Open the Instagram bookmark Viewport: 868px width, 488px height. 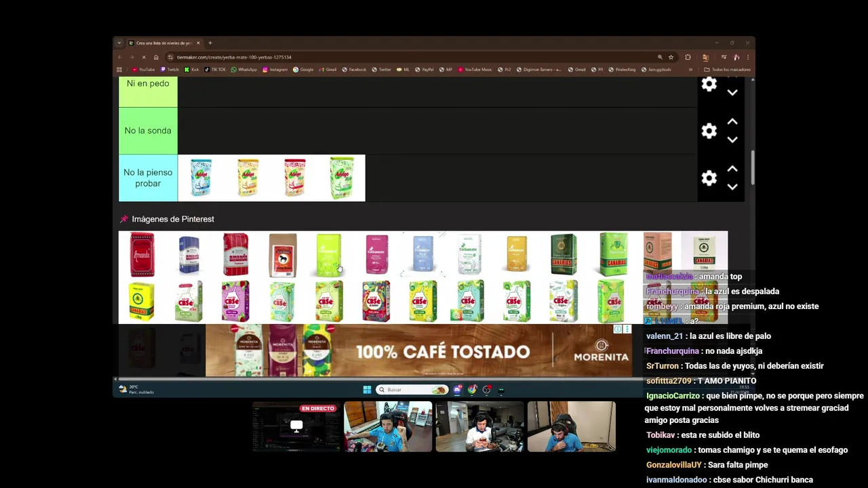(275, 69)
